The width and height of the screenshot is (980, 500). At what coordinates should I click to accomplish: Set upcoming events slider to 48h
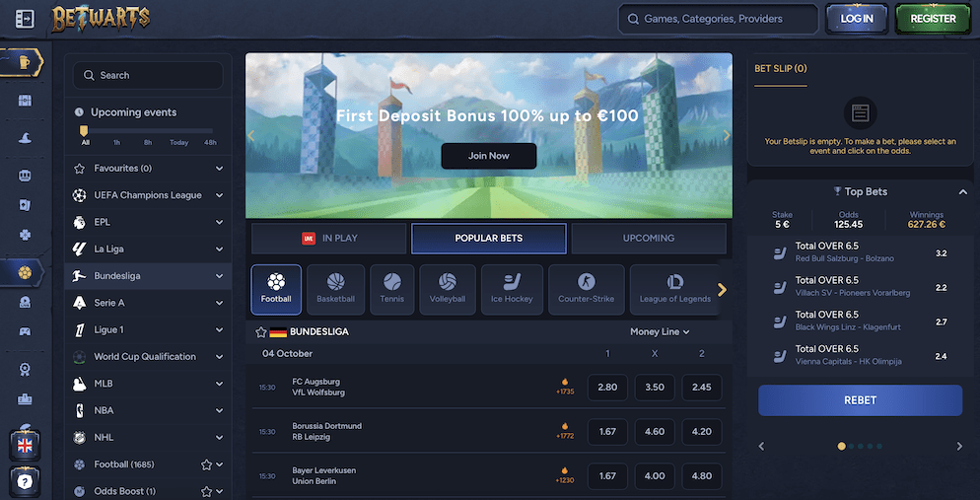click(211, 142)
